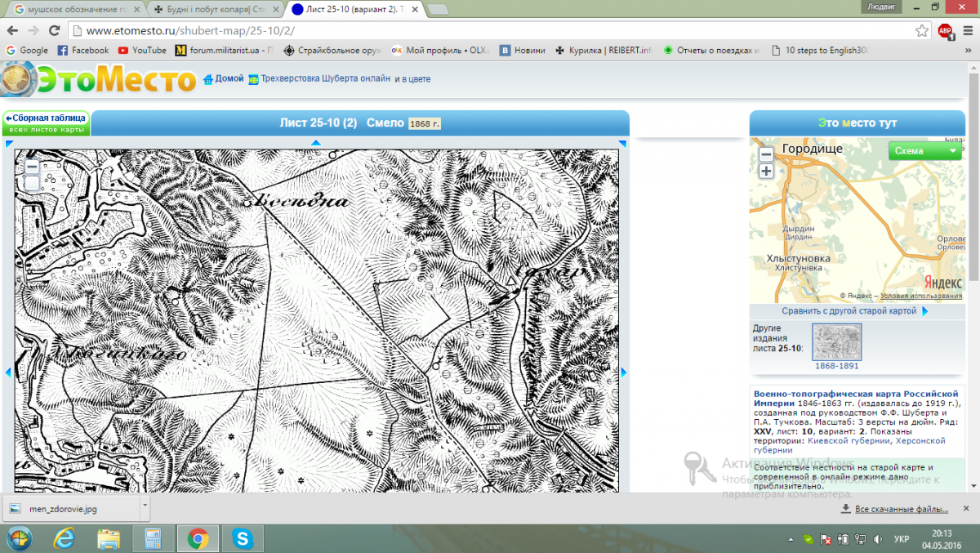The width and height of the screenshot is (980, 553).
Task: Open the Calculator taskbar icon
Action: [153, 538]
